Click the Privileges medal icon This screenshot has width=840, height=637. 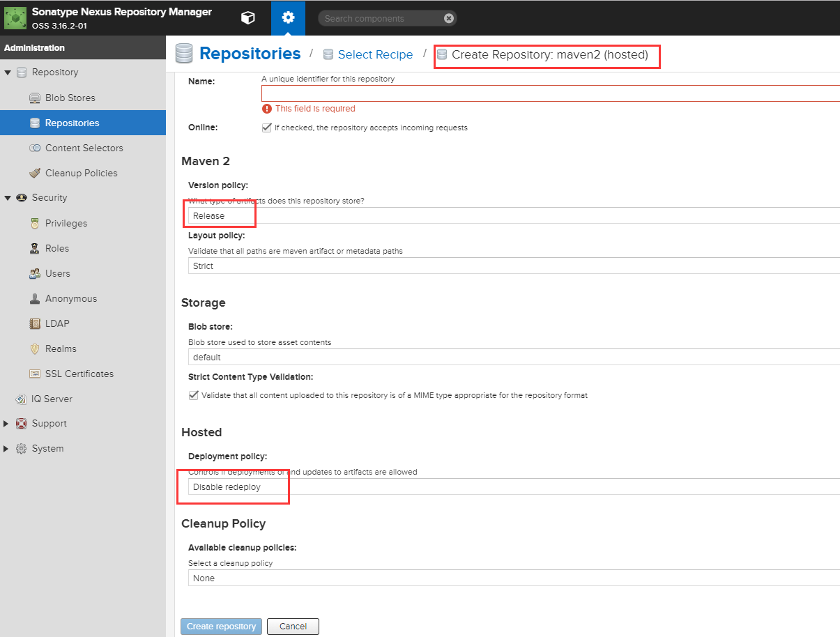35,223
